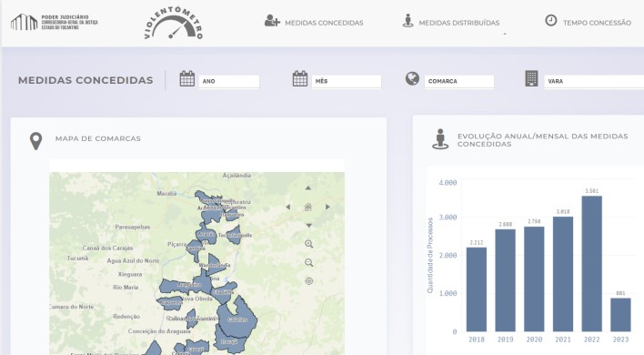Screen dimensions: 644x355
Task: Open the COMARCA filter dropdown
Action: pos(459,81)
